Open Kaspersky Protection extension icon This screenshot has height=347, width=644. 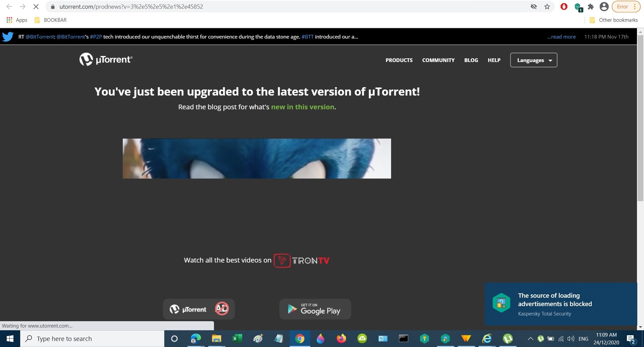pos(578,7)
